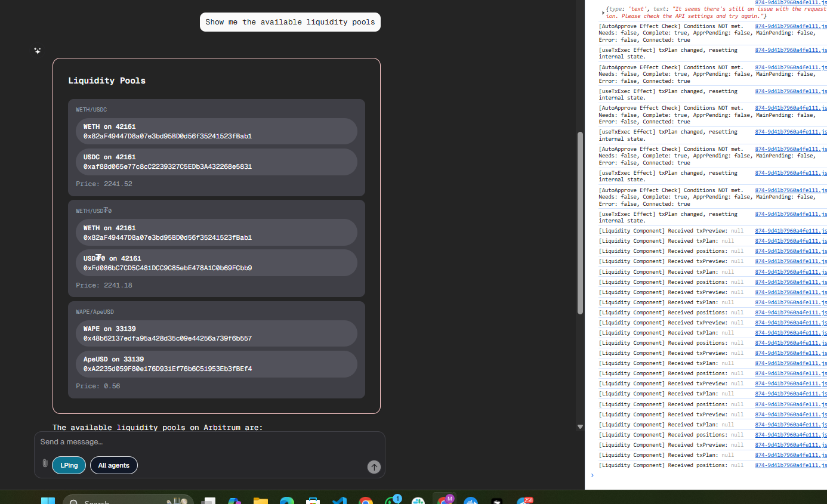Click the sparkle assistant icon above the response

click(x=38, y=51)
